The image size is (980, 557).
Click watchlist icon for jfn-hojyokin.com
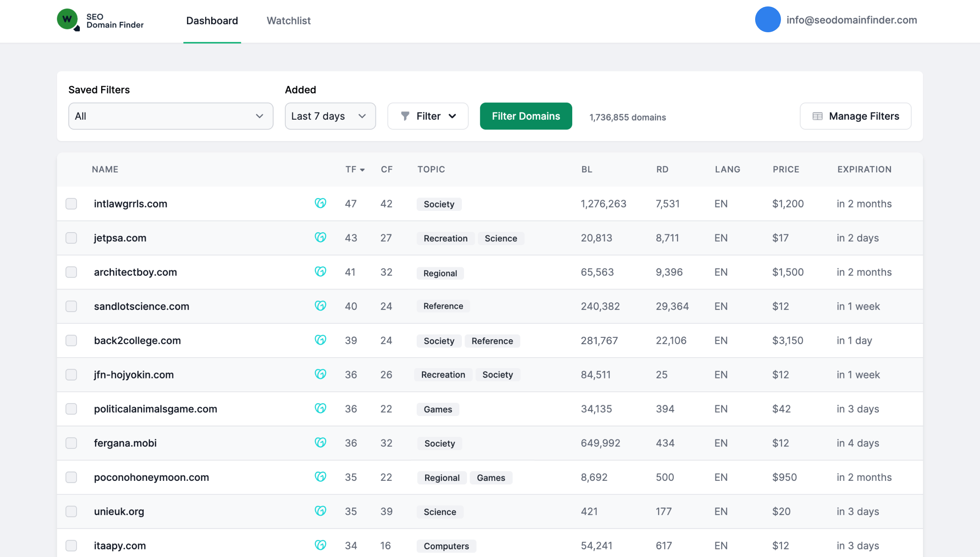tap(320, 374)
